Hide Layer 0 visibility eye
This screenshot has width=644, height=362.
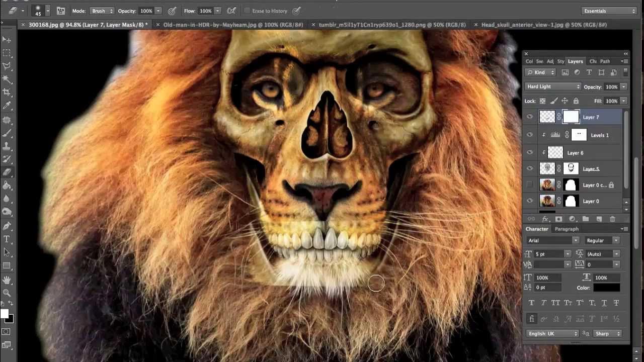(x=530, y=201)
